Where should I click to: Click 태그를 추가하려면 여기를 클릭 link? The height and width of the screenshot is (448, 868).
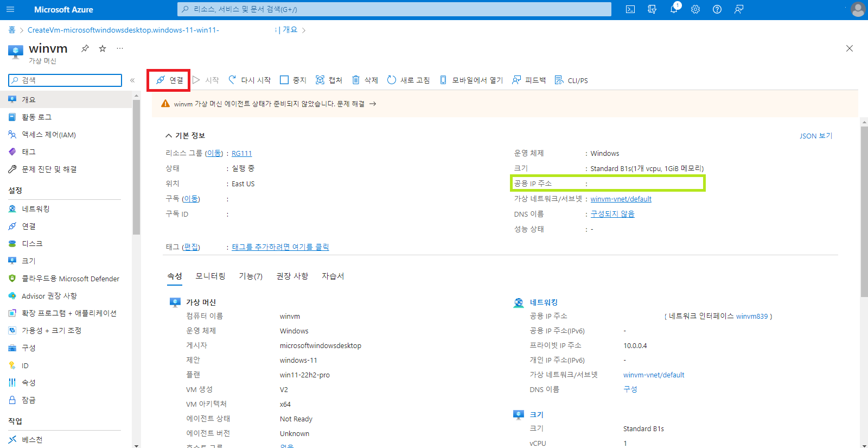tap(280, 247)
